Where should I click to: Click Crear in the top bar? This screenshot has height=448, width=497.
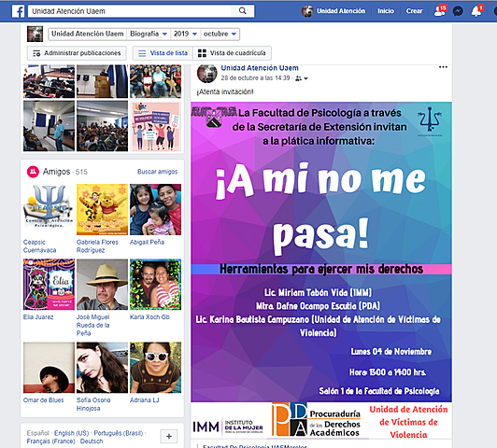click(414, 11)
